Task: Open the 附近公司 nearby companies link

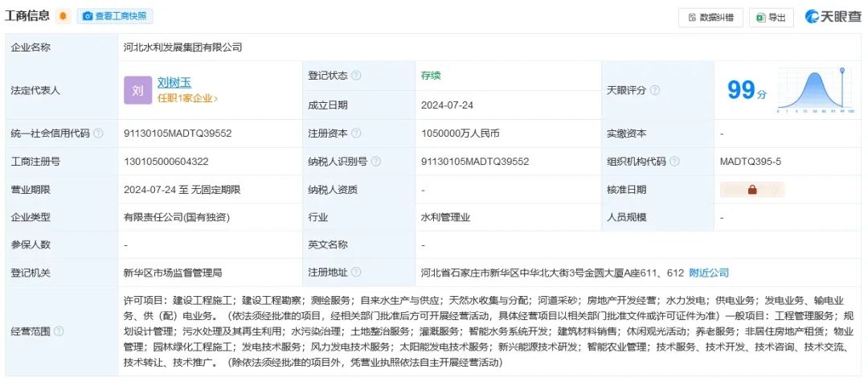Action: click(709, 273)
